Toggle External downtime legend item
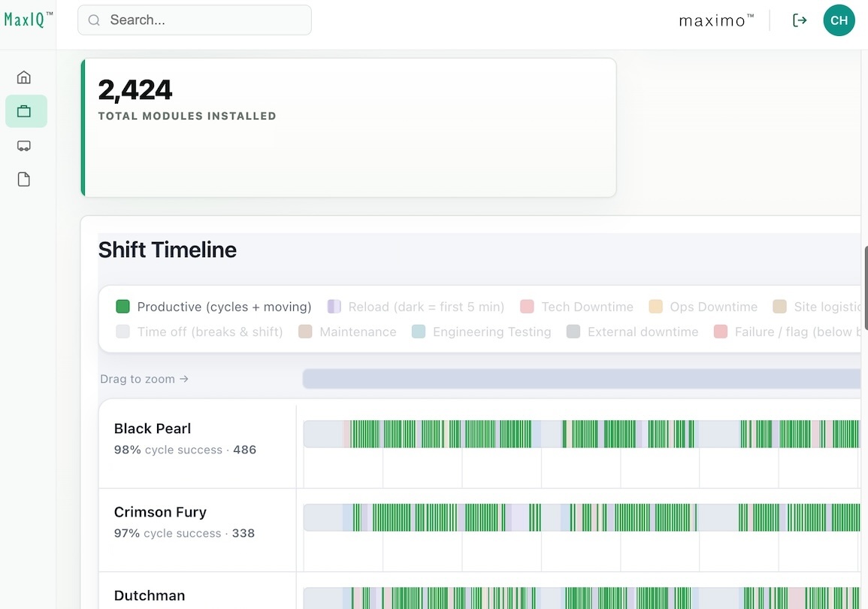 click(632, 332)
